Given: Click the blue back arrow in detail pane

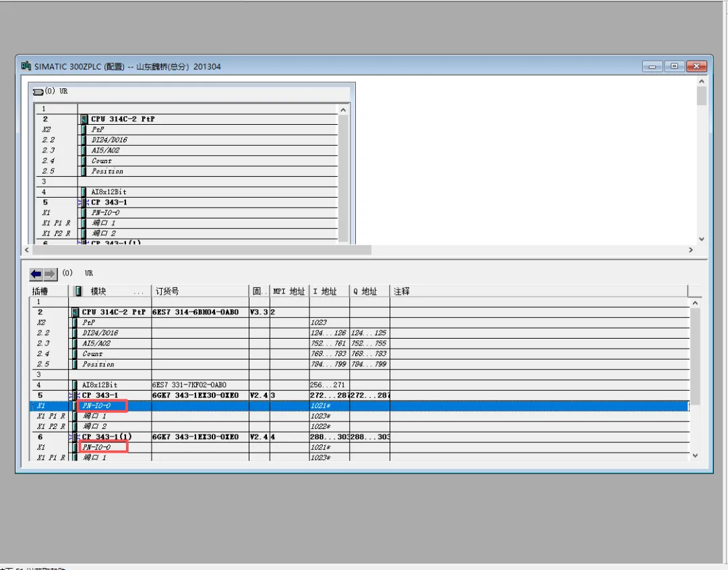Looking at the screenshot, I should [x=36, y=274].
